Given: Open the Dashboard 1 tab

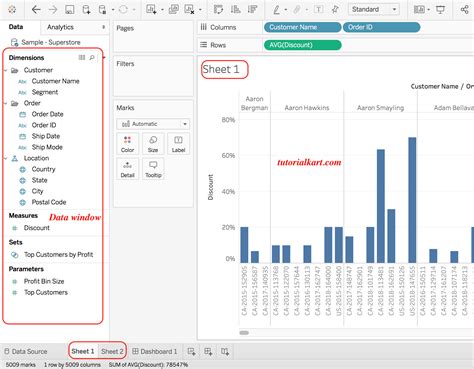Looking at the screenshot, I should (x=154, y=351).
